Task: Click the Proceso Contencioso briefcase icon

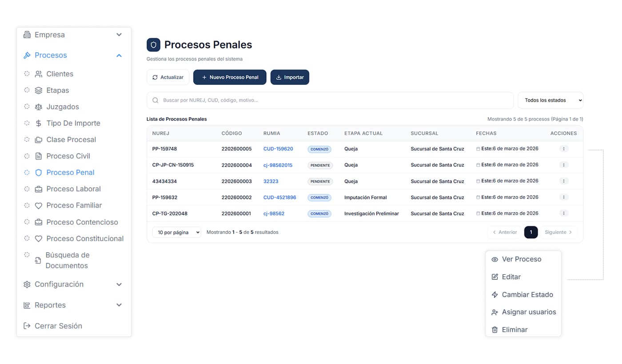Action: click(39, 222)
